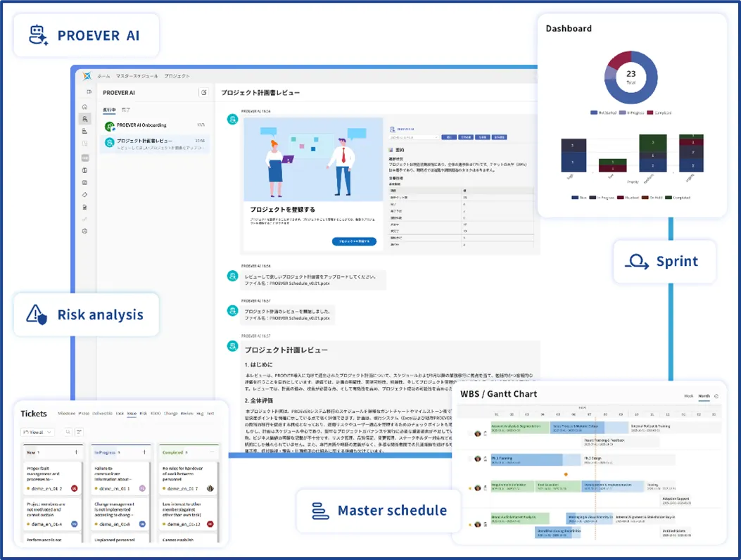Click the プロジェクト計画レビュー heading in the chat
The width and height of the screenshot is (741, 560).
(286, 350)
